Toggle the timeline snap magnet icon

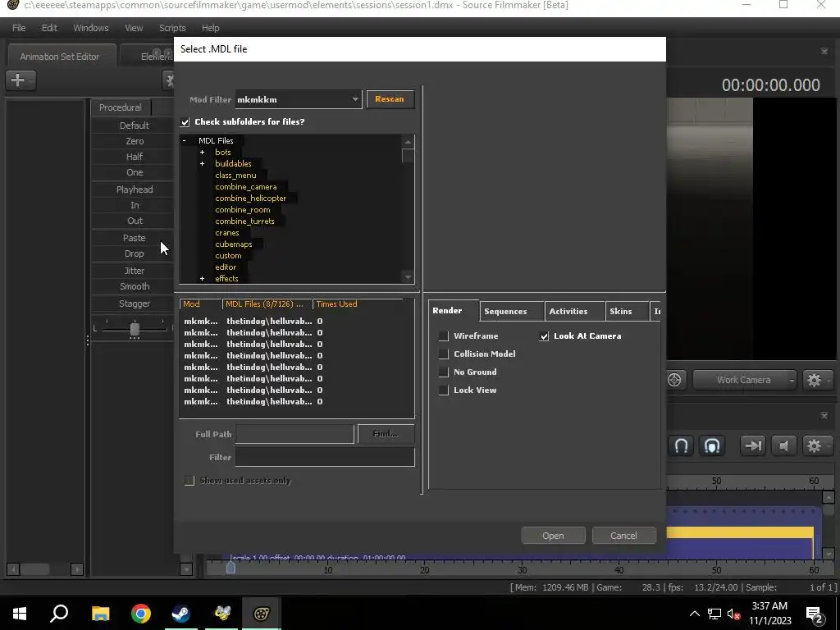click(x=681, y=445)
